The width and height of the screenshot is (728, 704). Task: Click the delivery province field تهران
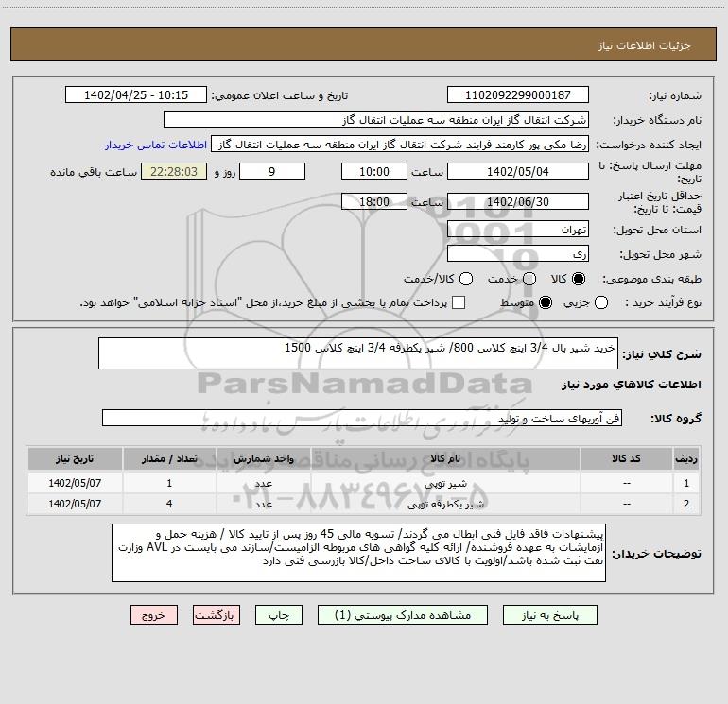pos(518,229)
